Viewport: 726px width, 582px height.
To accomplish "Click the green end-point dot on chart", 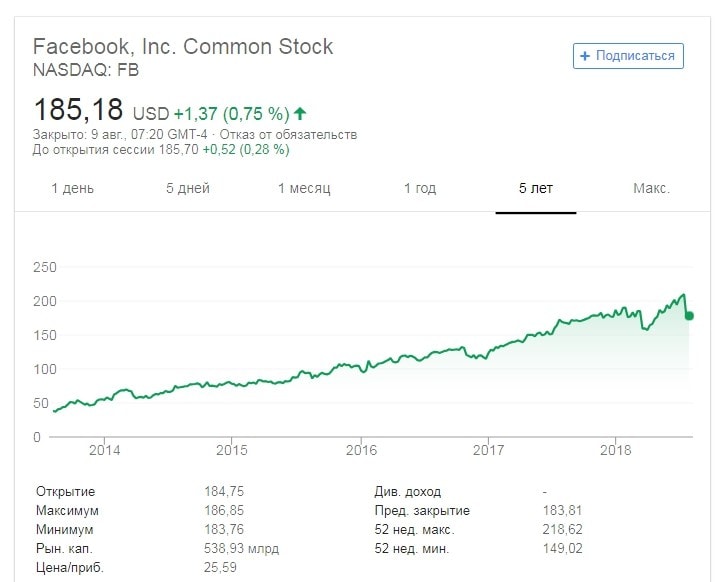I will [x=689, y=316].
